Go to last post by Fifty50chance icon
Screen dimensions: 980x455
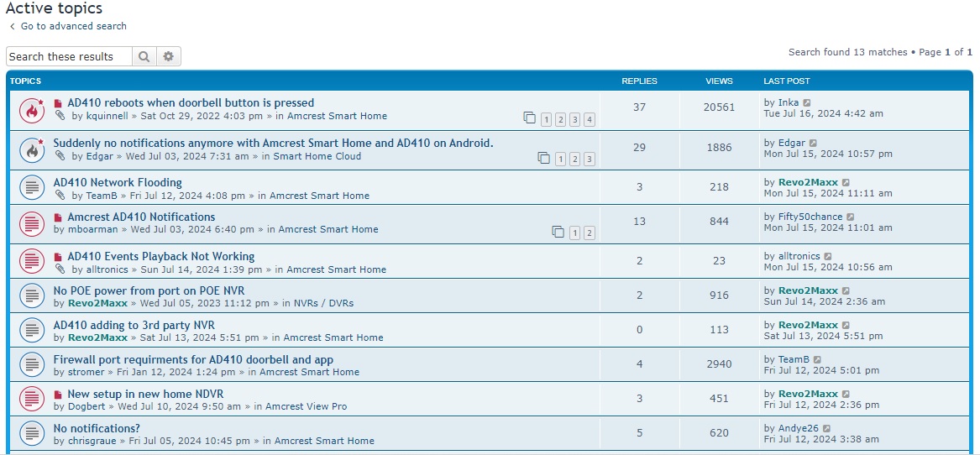click(850, 217)
